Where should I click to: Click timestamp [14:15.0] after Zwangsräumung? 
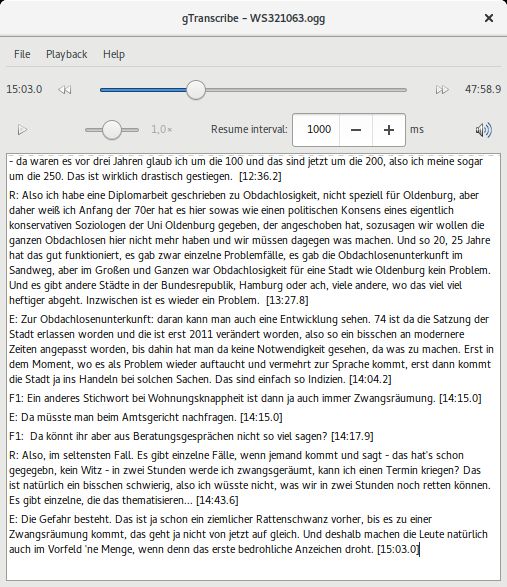tap(460, 398)
